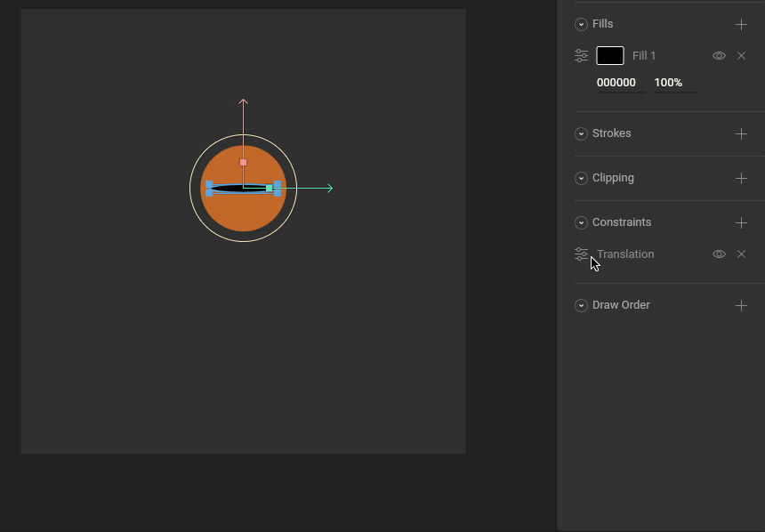Toggle the Translation constraint eye icon
Image resolution: width=765 pixels, height=532 pixels.
719,254
